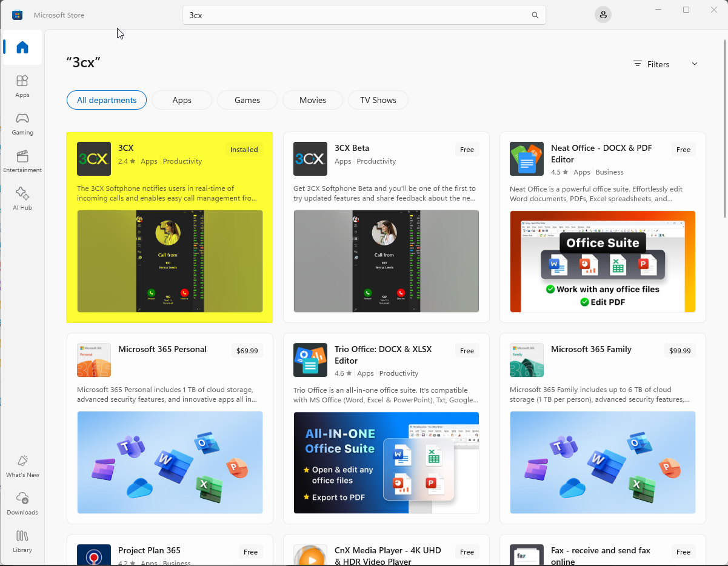
Task: Open the Microsoft 365 Family banner image
Action: click(x=603, y=462)
